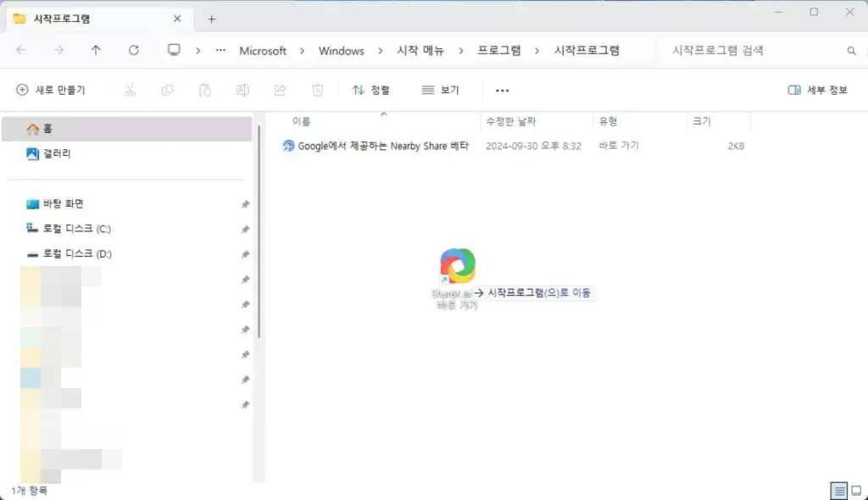Go up one level with the up arrow
Viewport: 868px width, 500px height.
click(96, 50)
